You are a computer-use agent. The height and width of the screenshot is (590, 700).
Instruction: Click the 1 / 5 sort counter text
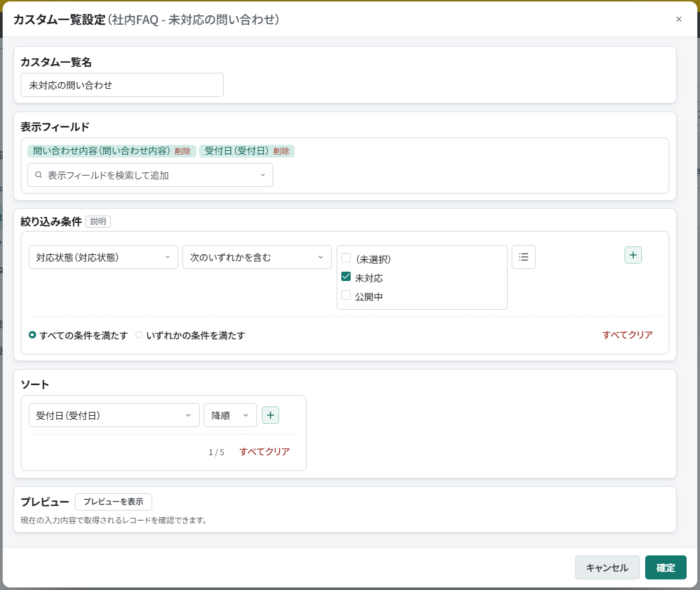click(x=216, y=453)
